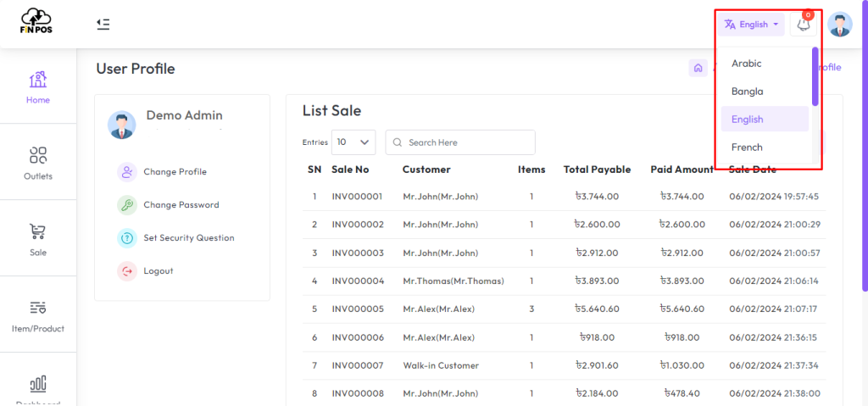This screenshot has width=868, height=406.
Task: Collapse the sidebar using the hamburger icon
Action: point(103,24)
